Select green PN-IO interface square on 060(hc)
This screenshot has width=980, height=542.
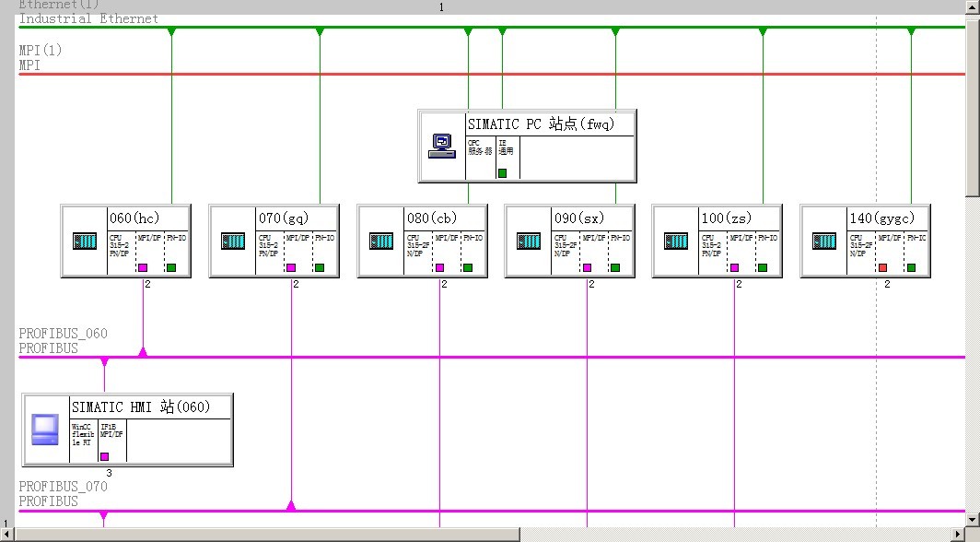[x=171, y=267]
